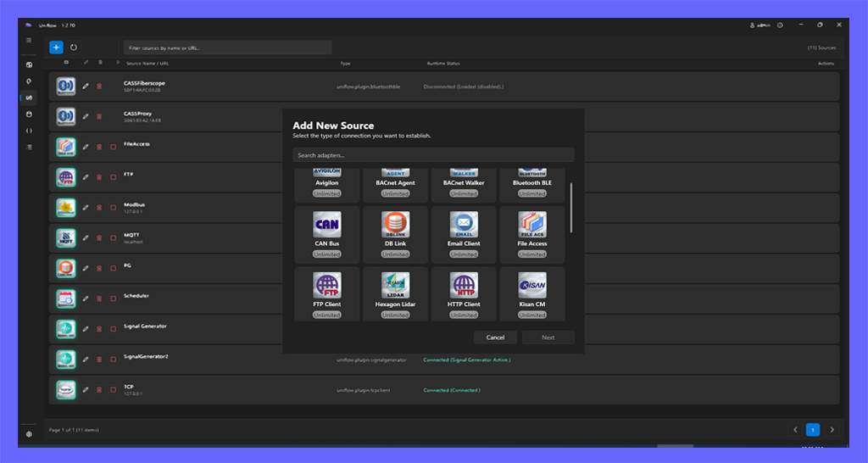Select the File Access adapter
This screenshot has height=463, width=868.
pos(532,235)
